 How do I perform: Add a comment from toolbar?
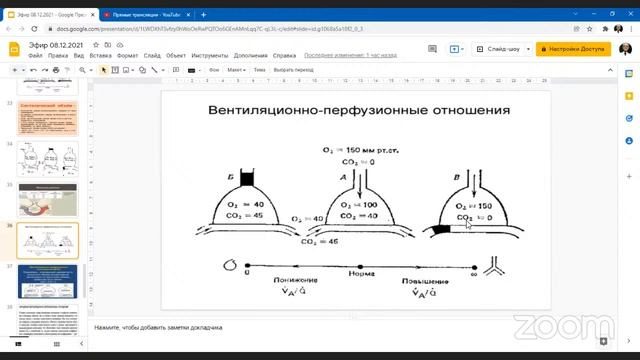pyautogui.click(x=176, y=70)
